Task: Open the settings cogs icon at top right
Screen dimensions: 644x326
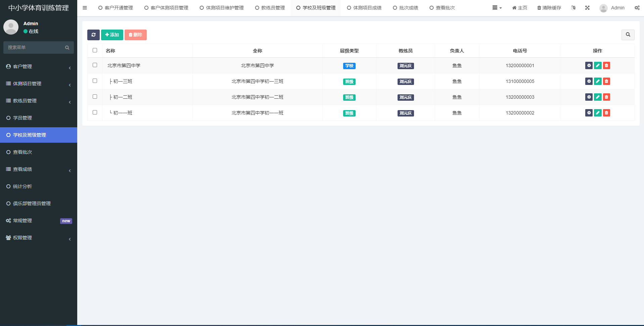Action: (637, 8)
